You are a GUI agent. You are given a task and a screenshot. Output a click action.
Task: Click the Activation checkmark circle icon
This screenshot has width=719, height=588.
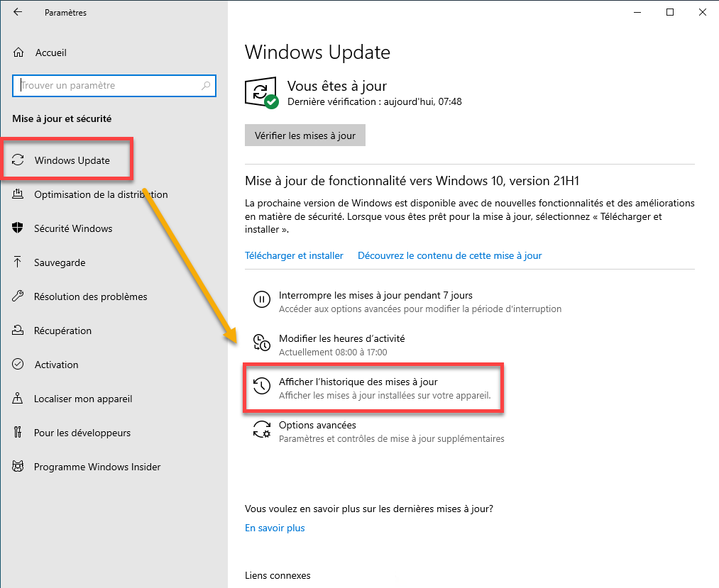coord(18,364)
